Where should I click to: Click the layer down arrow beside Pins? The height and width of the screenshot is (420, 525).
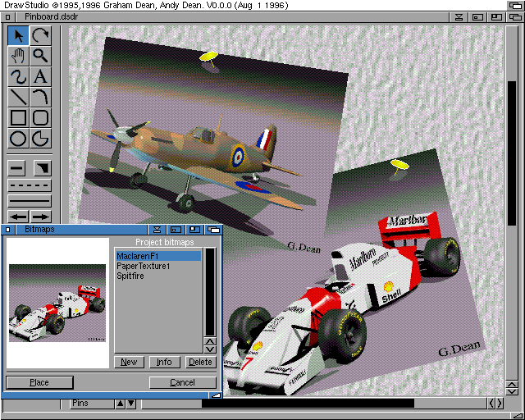point(131,404)
